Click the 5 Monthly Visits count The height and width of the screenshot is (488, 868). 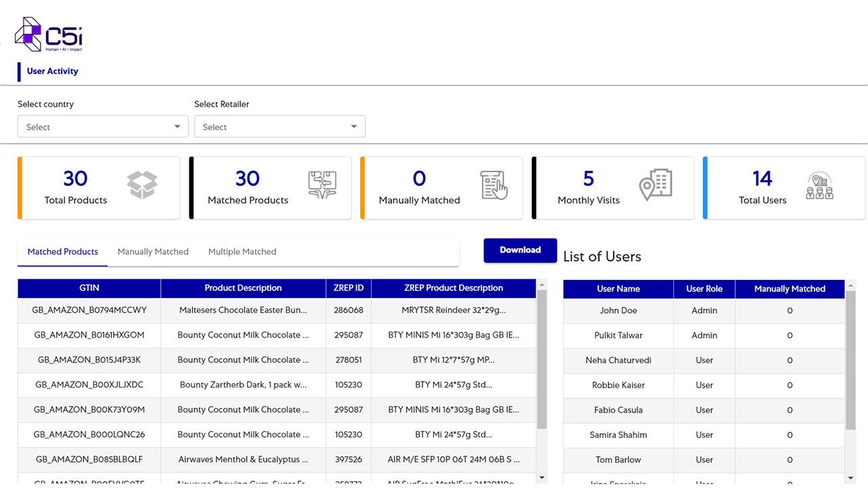click(589, 179)
